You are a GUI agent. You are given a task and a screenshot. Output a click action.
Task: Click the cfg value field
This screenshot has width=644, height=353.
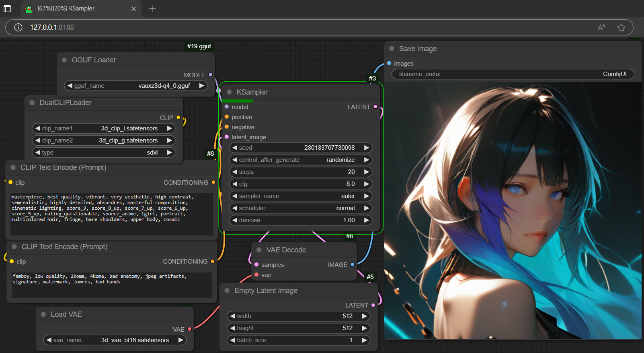(x=301, y=184)
